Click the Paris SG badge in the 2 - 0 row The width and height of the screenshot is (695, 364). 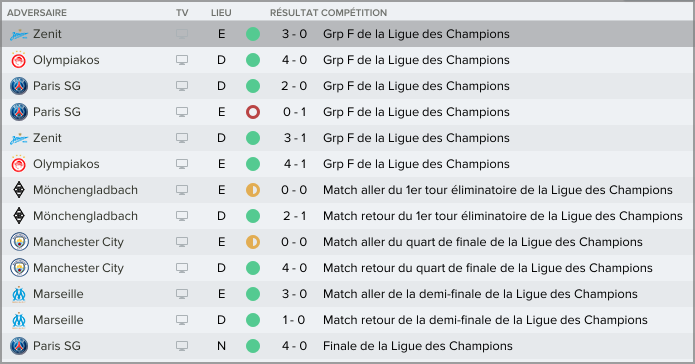tap(19, 86)
